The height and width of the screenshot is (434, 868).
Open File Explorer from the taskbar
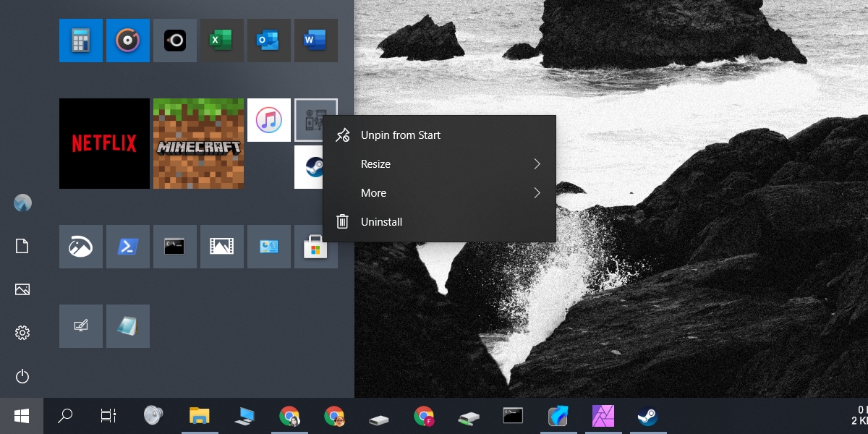[199, 416]
